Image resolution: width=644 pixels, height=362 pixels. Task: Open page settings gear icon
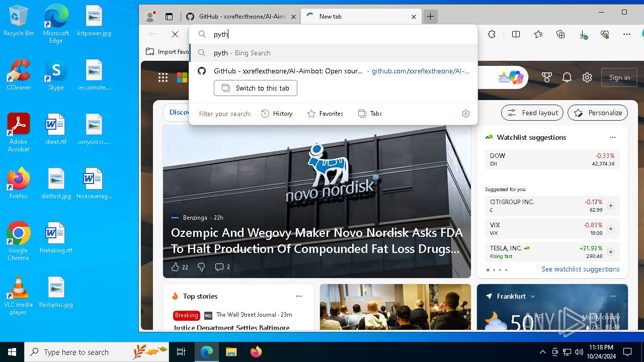[587, 77]
